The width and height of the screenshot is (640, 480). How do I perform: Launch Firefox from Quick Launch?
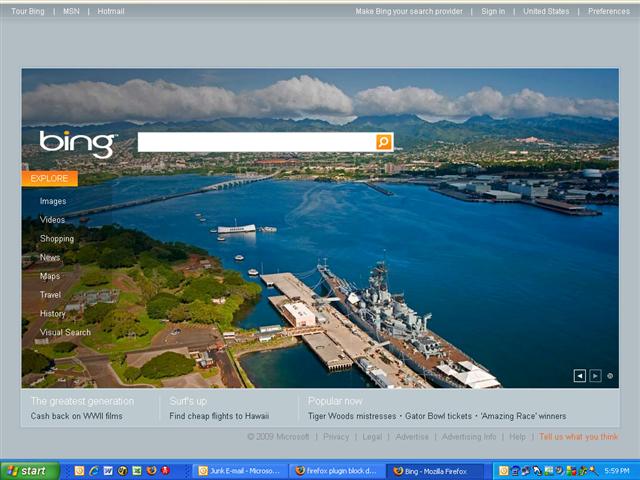(x=151, y=471)
